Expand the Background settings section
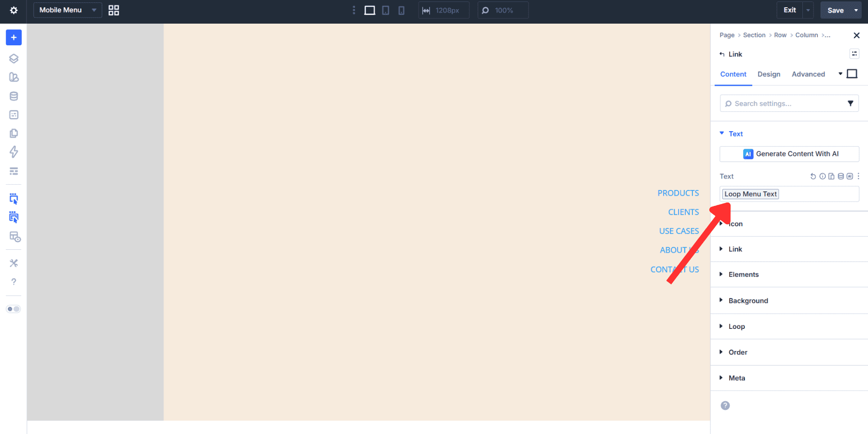This screenshot has width=868, height=434. [x=748, y=300]
